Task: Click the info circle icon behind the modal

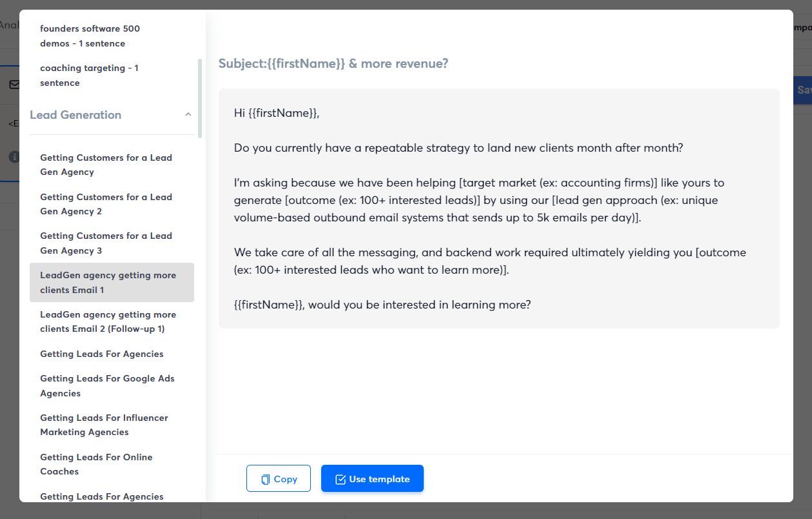Action: pyautogui.click(x=14, y=156)
